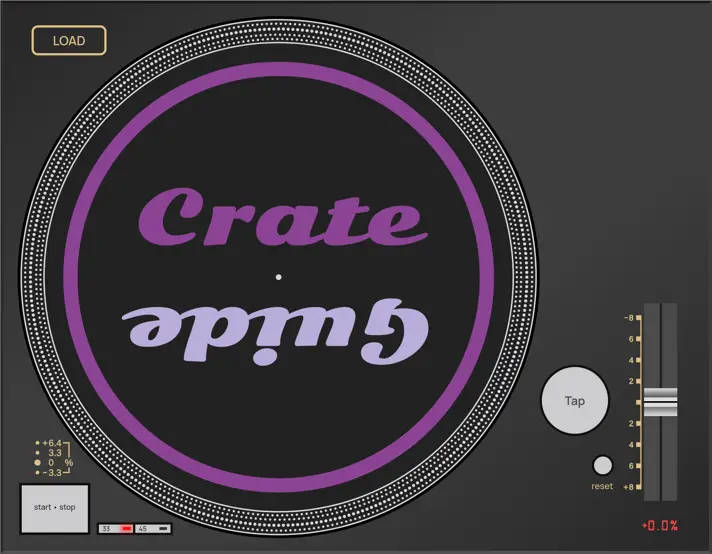Choose the +6.4 strobe dot
Viewport: 712px width, 554px height.
point(37,443)
